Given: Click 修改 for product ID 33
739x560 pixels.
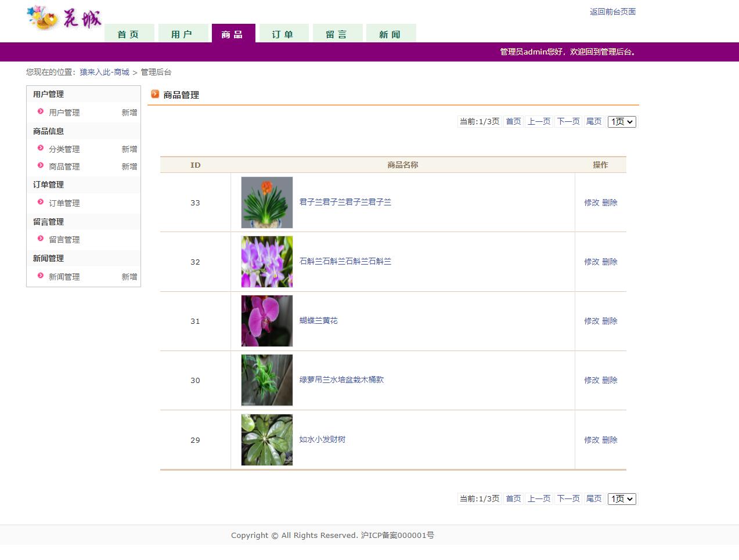Looking at the screenshot, I should tap(592, 203).
